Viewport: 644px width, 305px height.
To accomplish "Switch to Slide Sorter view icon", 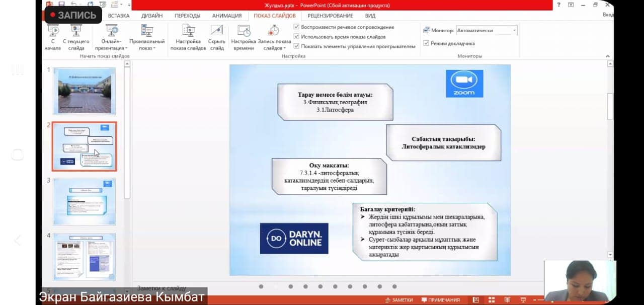I will click(491, 300).
